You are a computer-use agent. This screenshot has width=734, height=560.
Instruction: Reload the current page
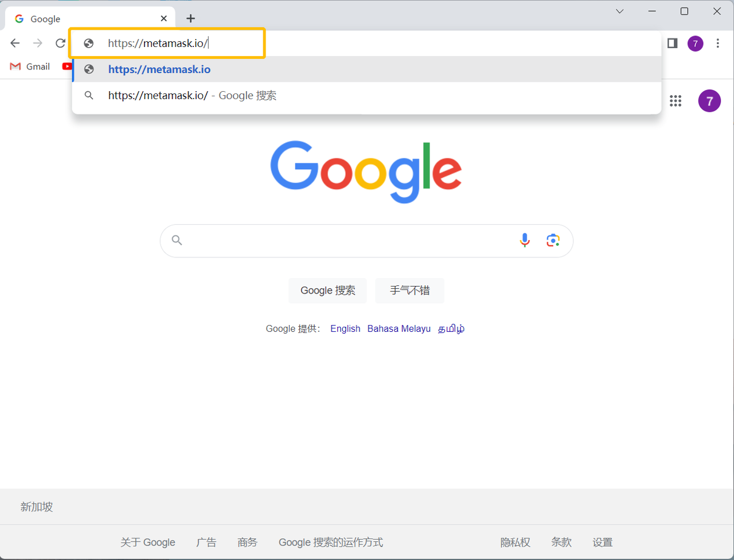pos(60,43)
